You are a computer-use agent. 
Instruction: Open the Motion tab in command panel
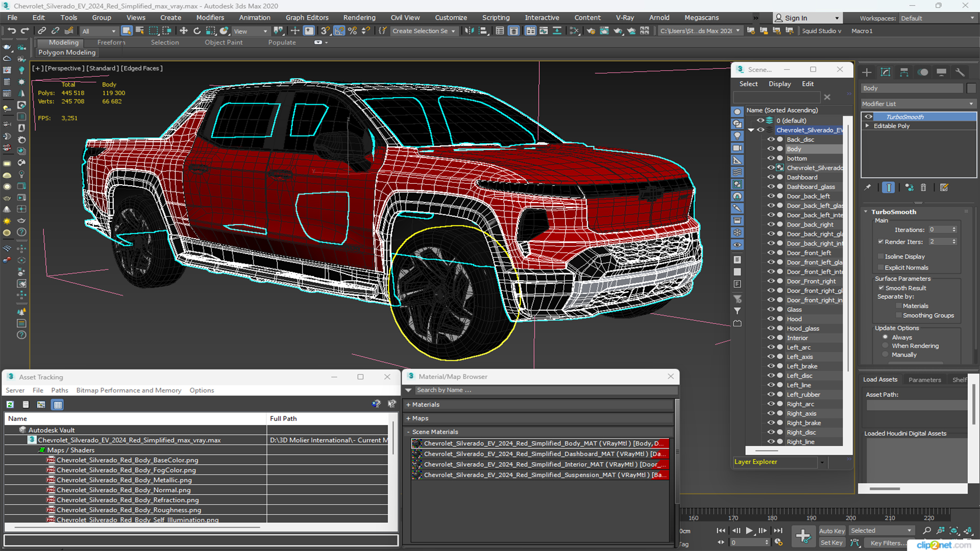[923, 72]
